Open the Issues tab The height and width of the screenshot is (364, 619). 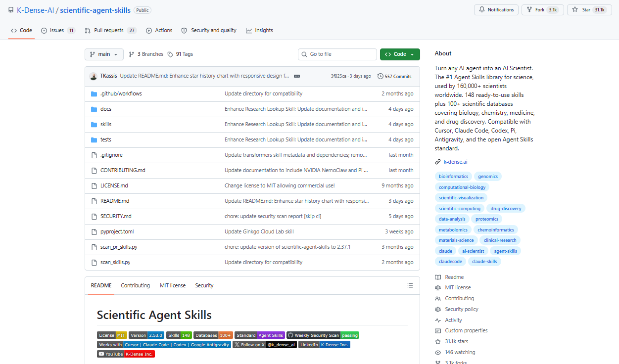pos(58,30)
